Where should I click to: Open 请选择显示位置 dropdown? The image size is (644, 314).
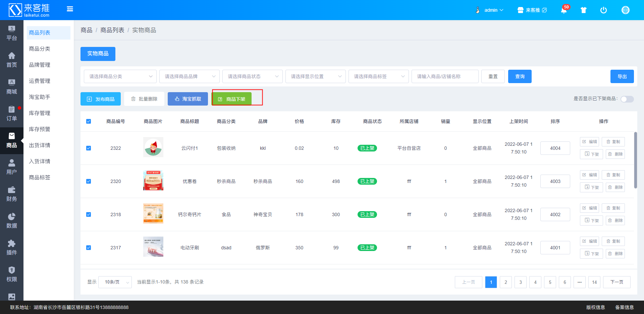coord(315,76)
